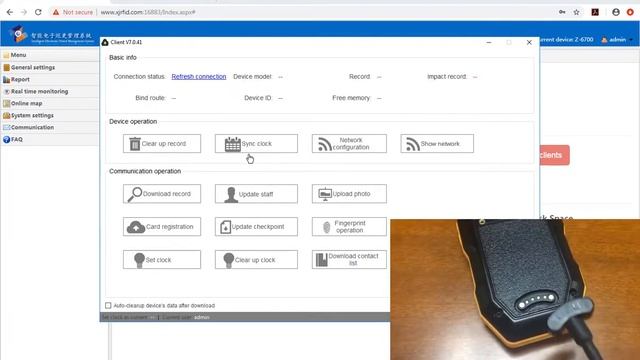Click the Report sidebar icon

coord(7,80)
